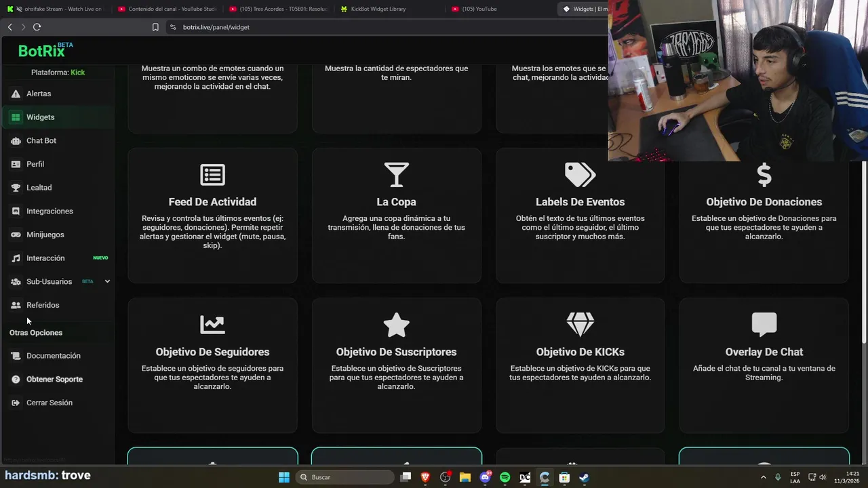Click the Feed De Actividad list icon
The image size is (868, 488).
pyautogui.click(x=212, y=175)
